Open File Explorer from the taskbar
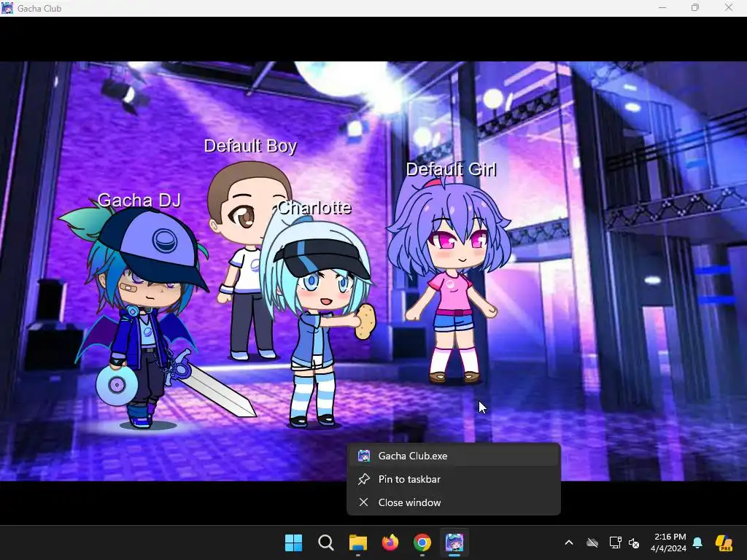Viewport: 747px width, 560px height. [x=358, y=542]
